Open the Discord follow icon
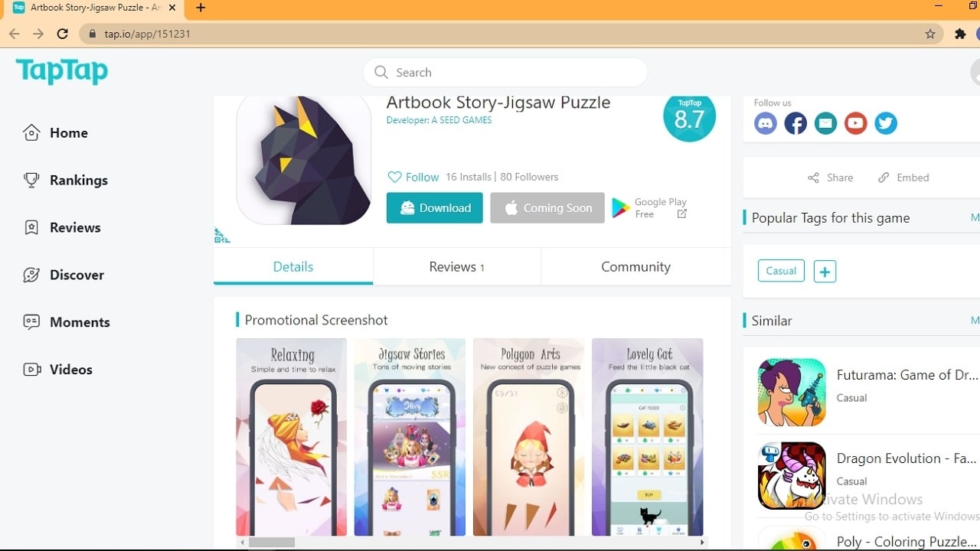 [x=766, y=123]
